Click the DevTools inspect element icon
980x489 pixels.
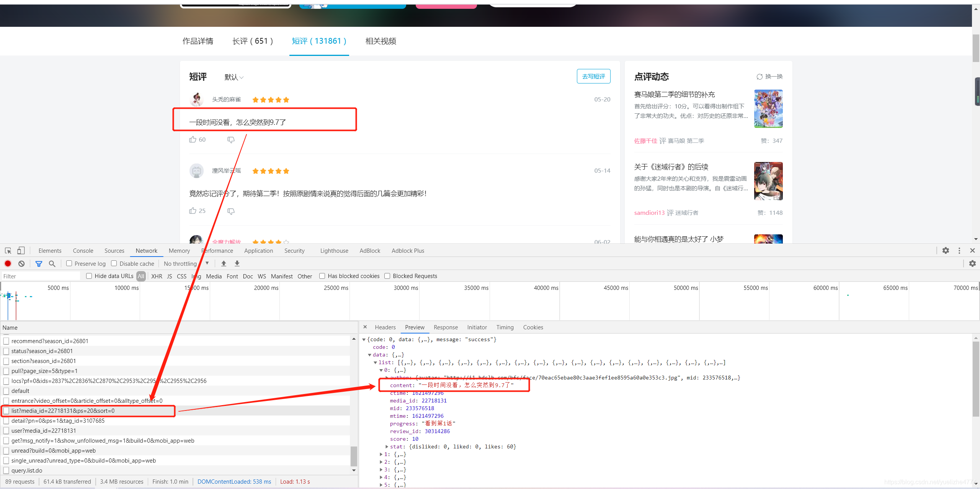[x=8, y=251]
